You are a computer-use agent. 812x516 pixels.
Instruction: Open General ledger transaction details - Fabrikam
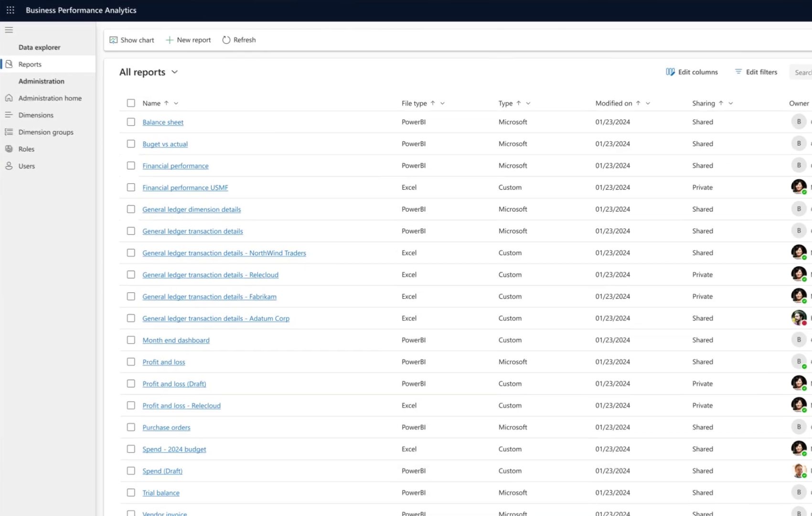coord(209,297)
